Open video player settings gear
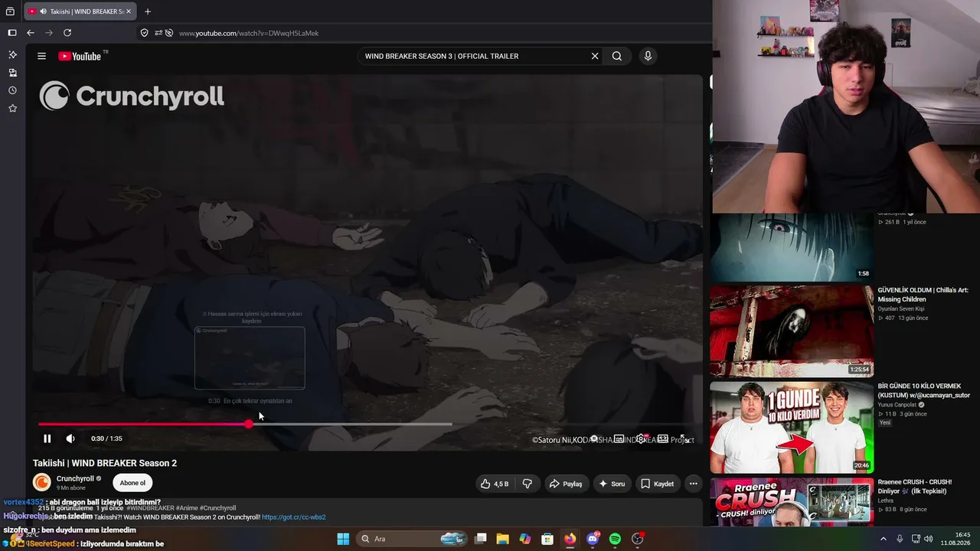This screenshot has height=551, width=980. pos(641,439)
